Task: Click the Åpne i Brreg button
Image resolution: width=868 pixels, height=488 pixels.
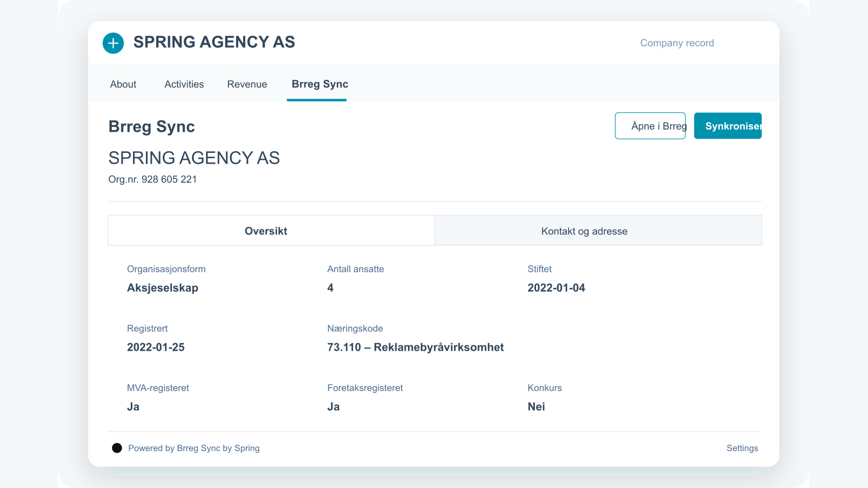Action: click(650, 126)
